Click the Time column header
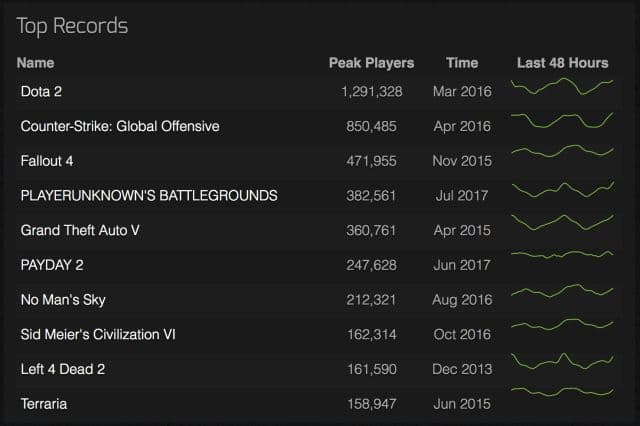Screen dimensions: 640x426 (x=462, y=62)
